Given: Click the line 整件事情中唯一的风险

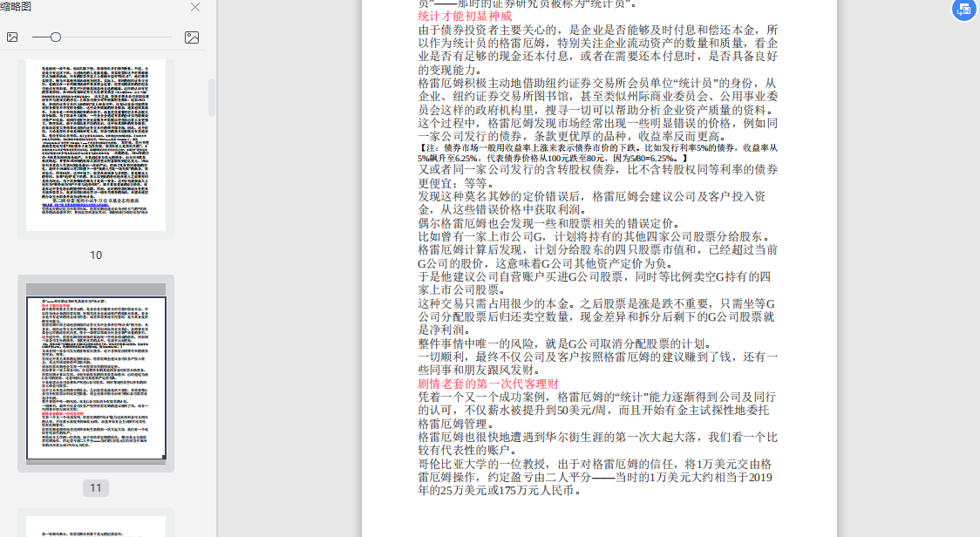Looking at the screenshot, I should 565,343.
